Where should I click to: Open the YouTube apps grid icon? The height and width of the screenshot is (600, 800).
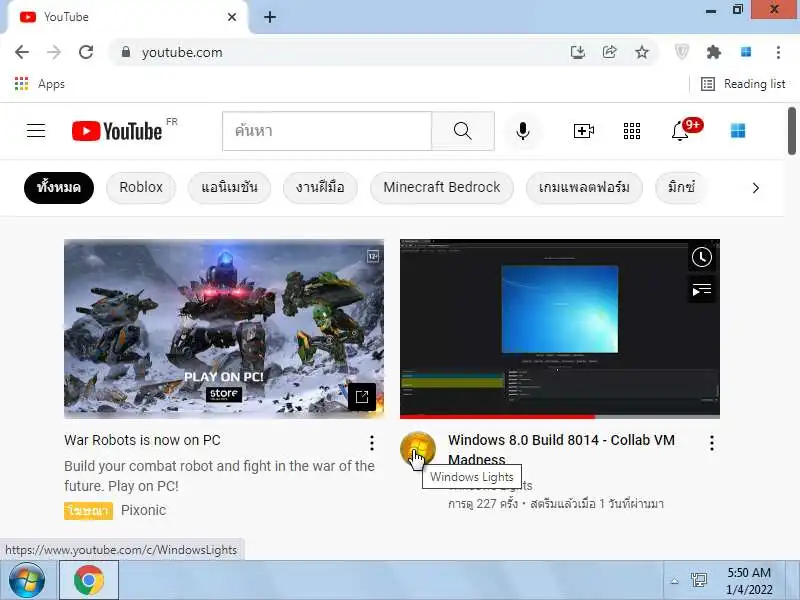coord(632,131)
